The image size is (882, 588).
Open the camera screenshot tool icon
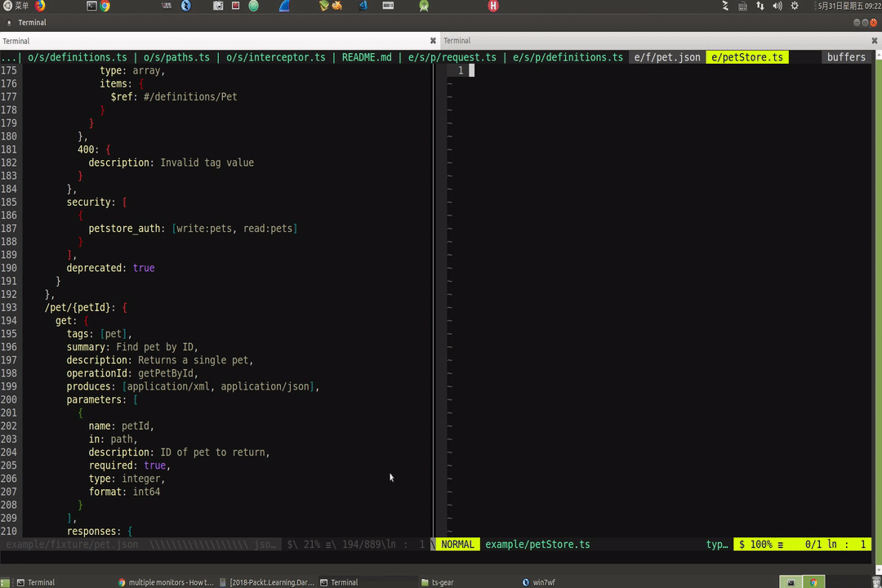point(218,6)
